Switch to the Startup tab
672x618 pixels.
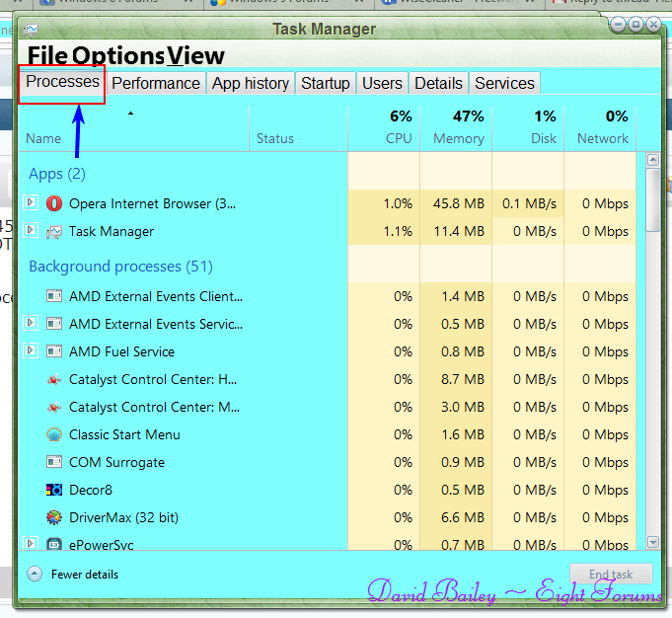pos(326,83)
